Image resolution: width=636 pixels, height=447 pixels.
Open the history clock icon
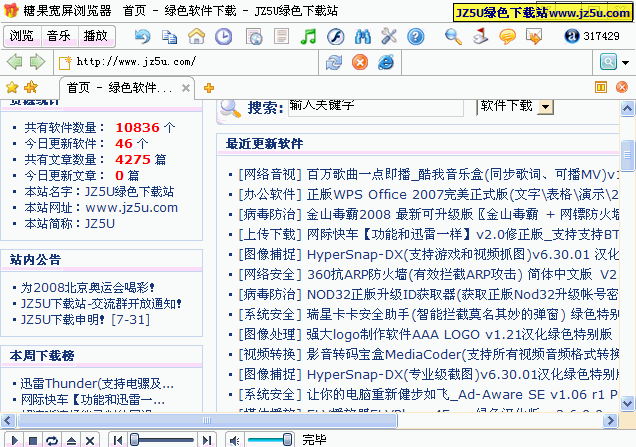pyautogui.click(x=223, y=37)
